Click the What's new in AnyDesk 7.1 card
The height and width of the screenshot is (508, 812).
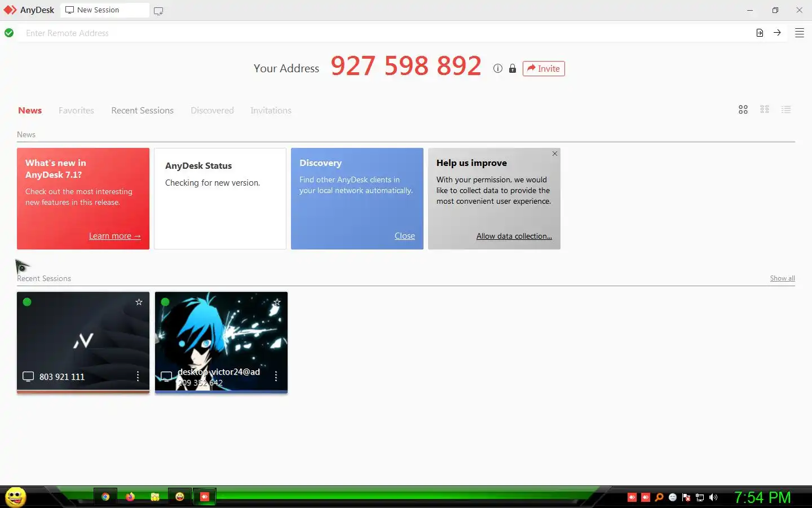(x=83, y=199)
